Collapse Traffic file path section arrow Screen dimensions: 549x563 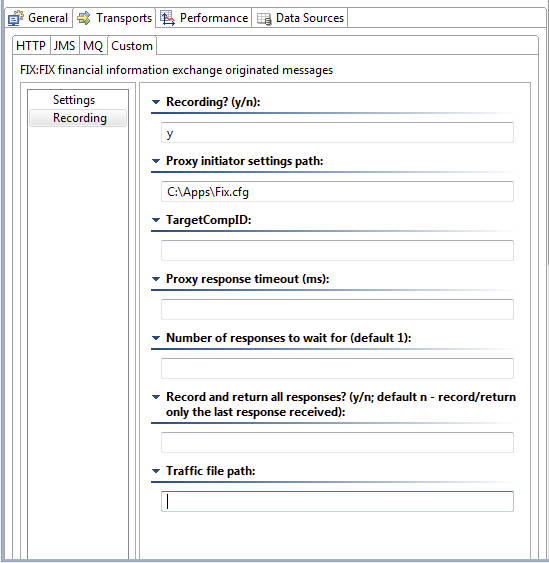156,471
